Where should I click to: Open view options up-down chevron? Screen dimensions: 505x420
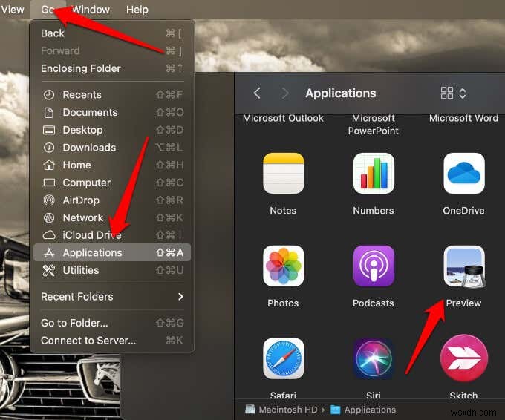[x=463, y=93]
